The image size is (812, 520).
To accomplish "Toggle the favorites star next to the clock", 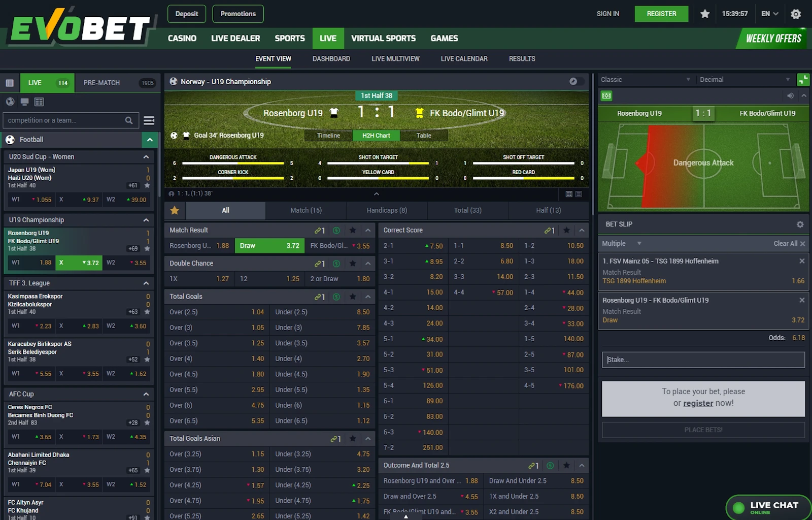I will click(705, 14).
